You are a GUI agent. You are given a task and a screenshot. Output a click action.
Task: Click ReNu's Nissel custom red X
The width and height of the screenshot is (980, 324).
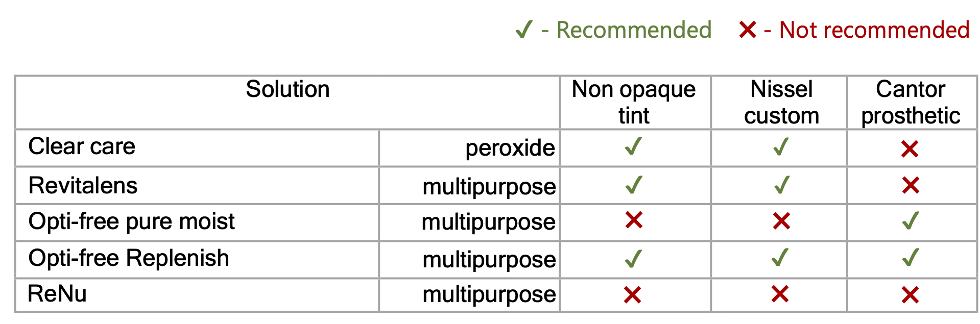click(x=780, y=294)
